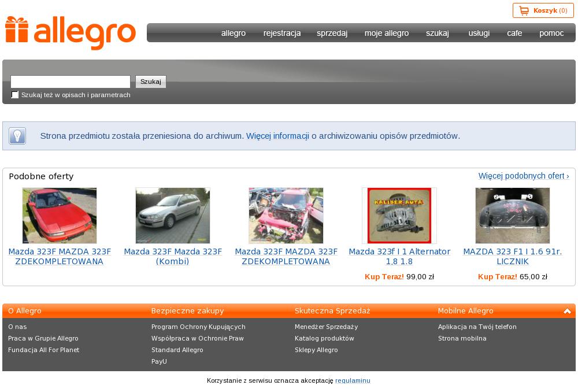Open 'Strona mobilna' footer link
Image resolution: width=578 pixels, height=392 pixels.
pyautogui.click(x=462, y=338)
